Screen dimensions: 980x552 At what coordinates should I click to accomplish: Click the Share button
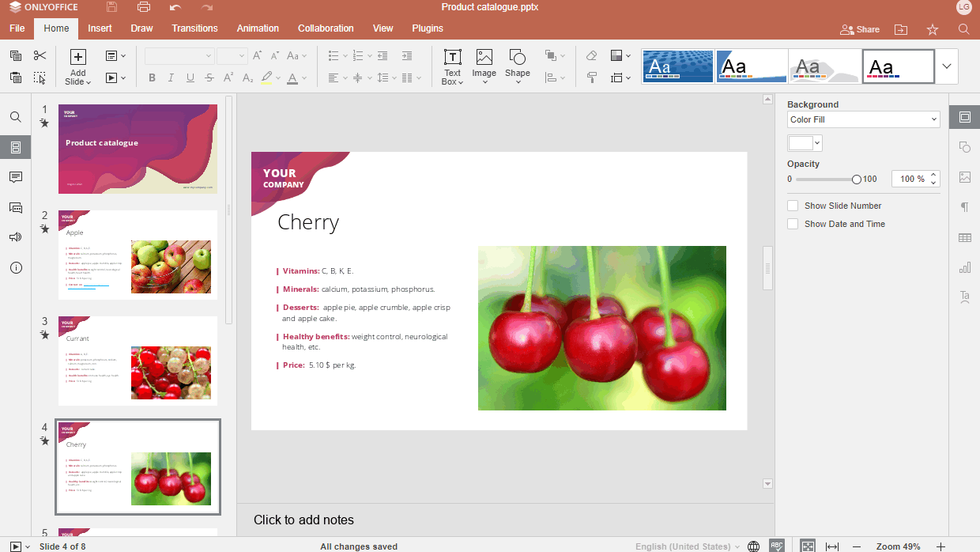point(860,29)
